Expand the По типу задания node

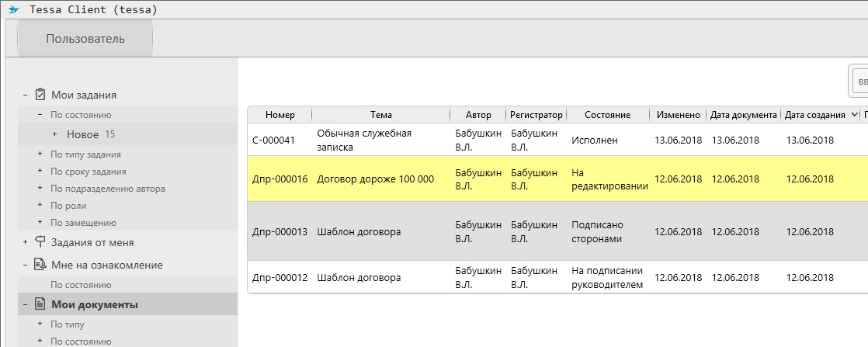click(40, 154)
